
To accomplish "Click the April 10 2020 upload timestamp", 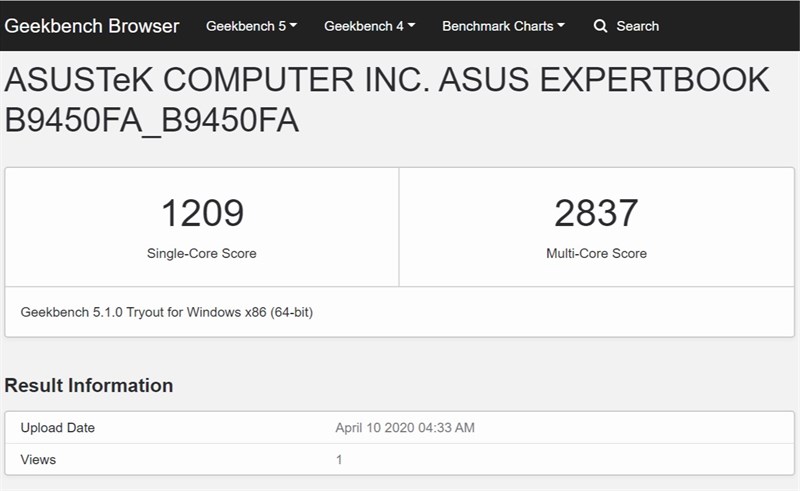I will pyautogui.click(x=405, y=428).
